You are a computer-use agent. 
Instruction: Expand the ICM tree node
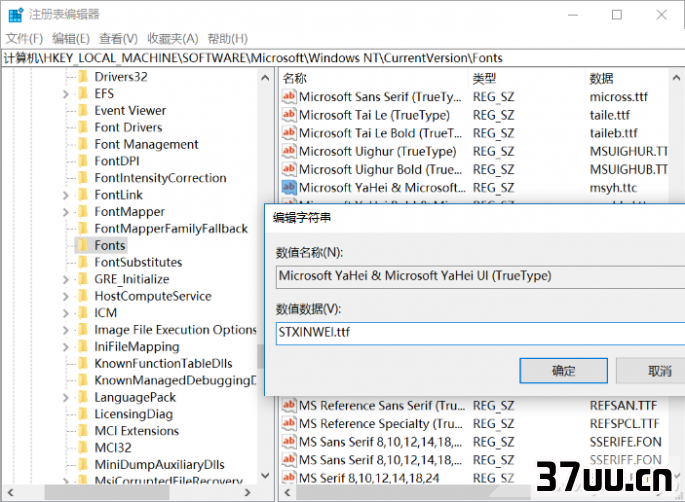66,313
